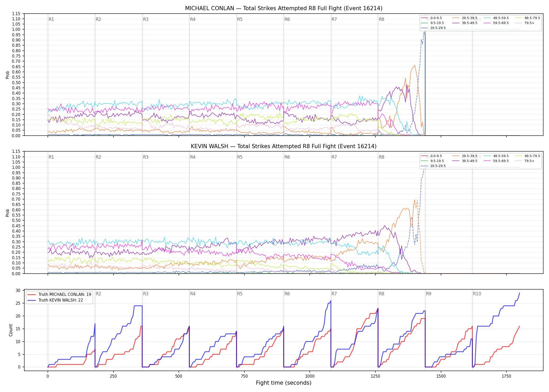Screen dimensions: 549x392
Task: Click x-axis tick label 250
Action: click(x=113, y=376)
